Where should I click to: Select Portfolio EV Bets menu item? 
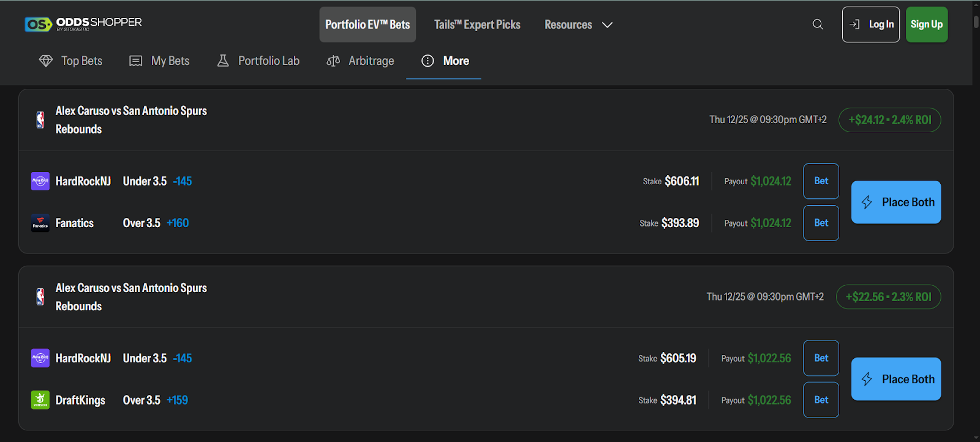click(367, 24)
